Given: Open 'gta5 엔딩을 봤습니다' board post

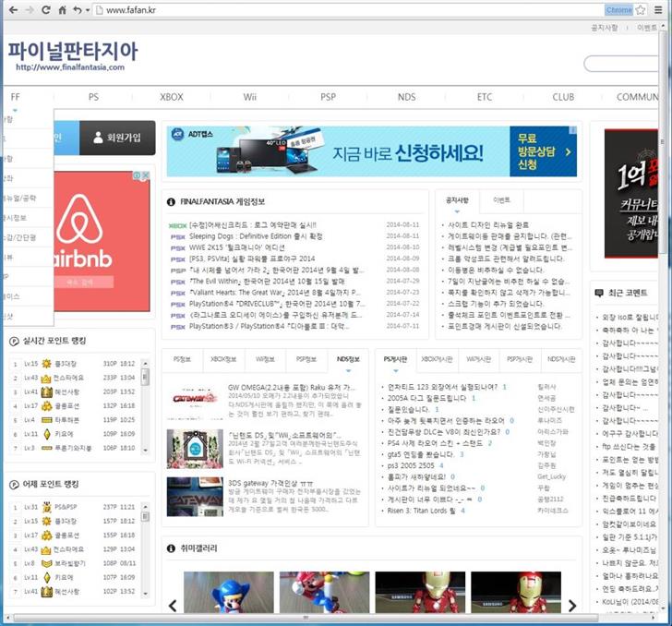Looking at the screenshot, I should coord(421,454).
